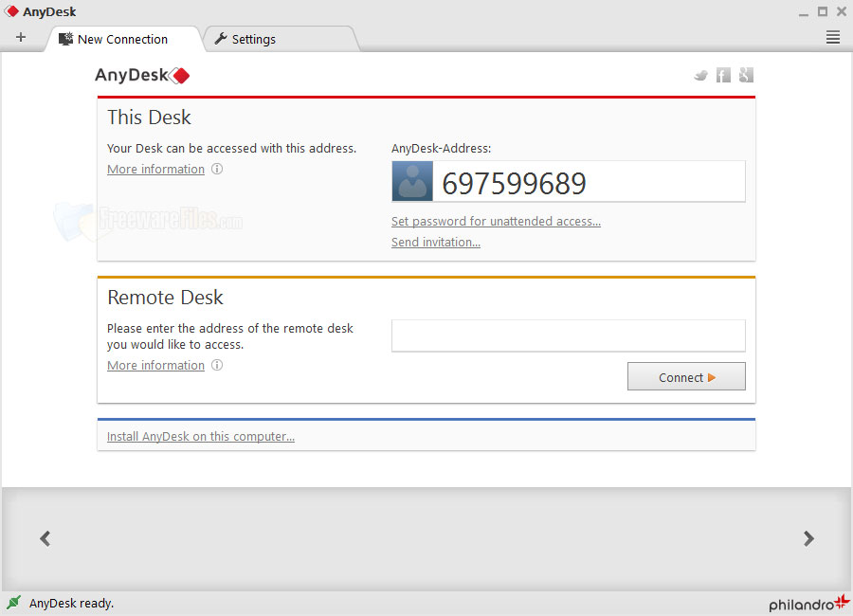Open the hamburger menu at top right
Screen dimensions: 853x616
(x=832, y=37)
